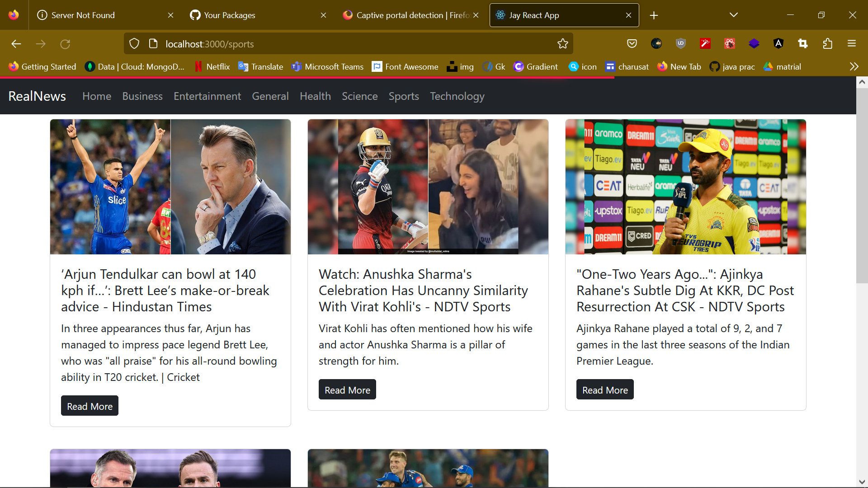Image resolution: width=868 pixels, height=488 pixels.
Task: Click the tracking protection shield icon
Action: point(134,44)
